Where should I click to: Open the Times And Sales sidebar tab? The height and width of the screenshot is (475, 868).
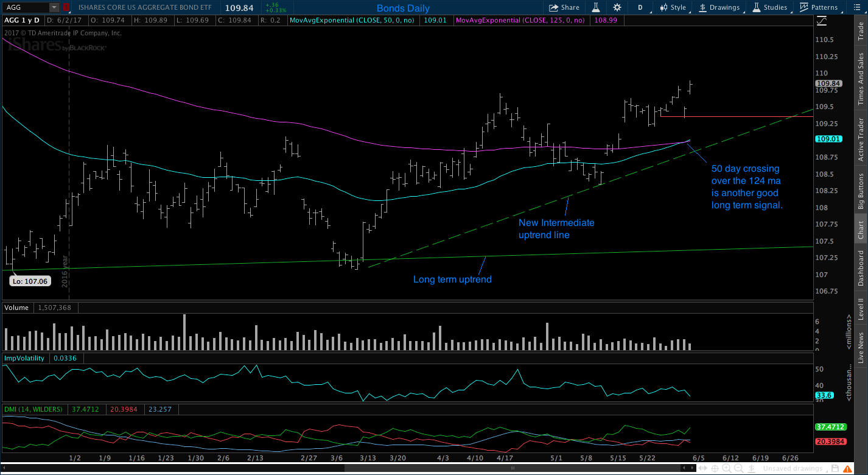[861, 78]
